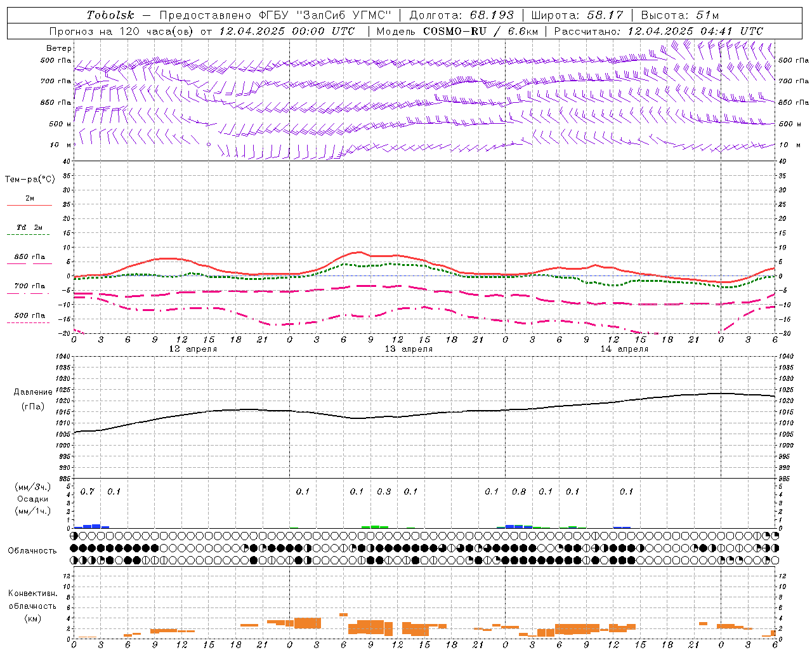812x650 pixels.
Task: Click the 0.8 precipitation amount
Action: pos(519,492)
